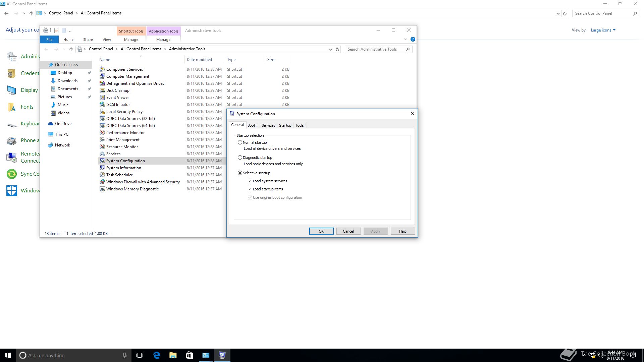Select the Selective startup radio button
The width and height of the screenshot is (644, 362).
tap(240, 173)
